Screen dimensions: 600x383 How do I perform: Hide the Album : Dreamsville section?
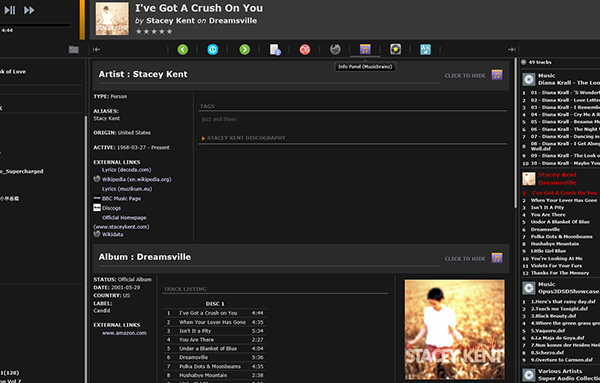465,259
